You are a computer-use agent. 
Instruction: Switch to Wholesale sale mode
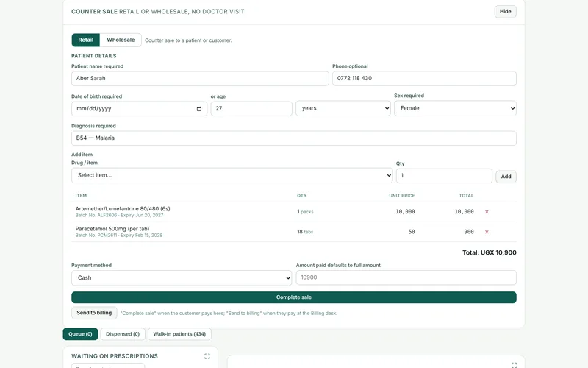tap(121, 40)
